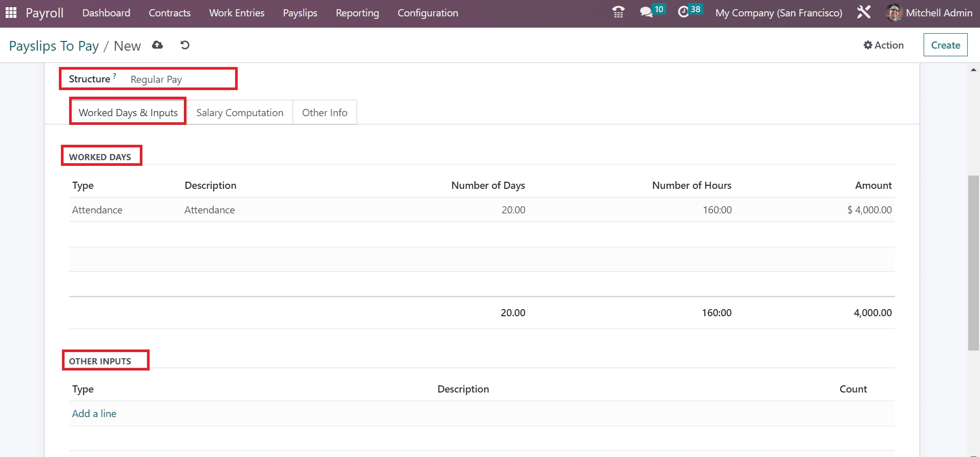The width and height of the screenshot is (980, 457).
Task: Open the Configuration menu
Action: coord(428,13)
